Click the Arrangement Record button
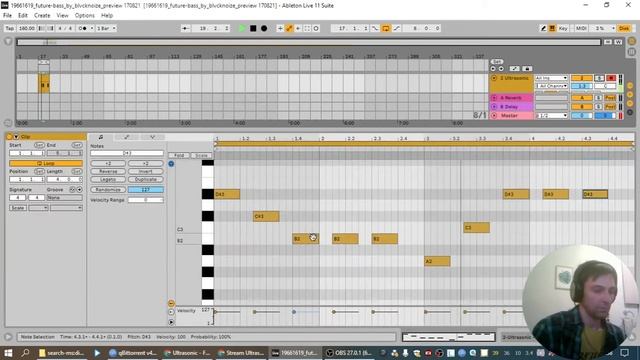 tap(264, 28)
